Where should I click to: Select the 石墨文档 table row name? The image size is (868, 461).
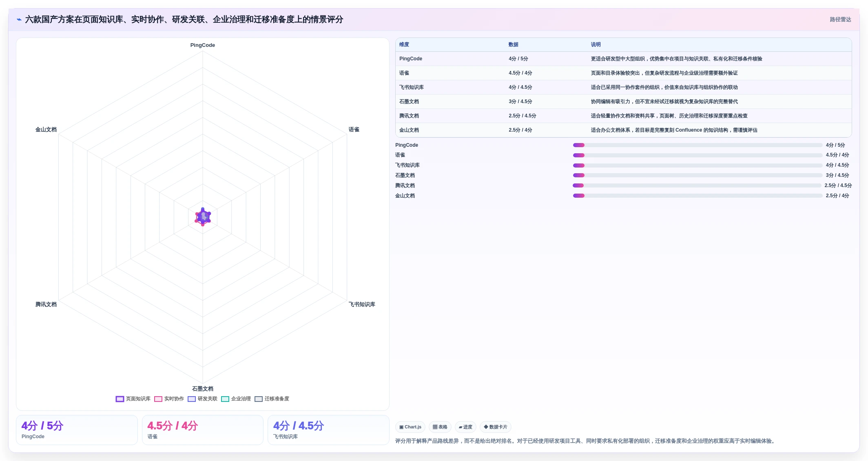tap(409, 101)
